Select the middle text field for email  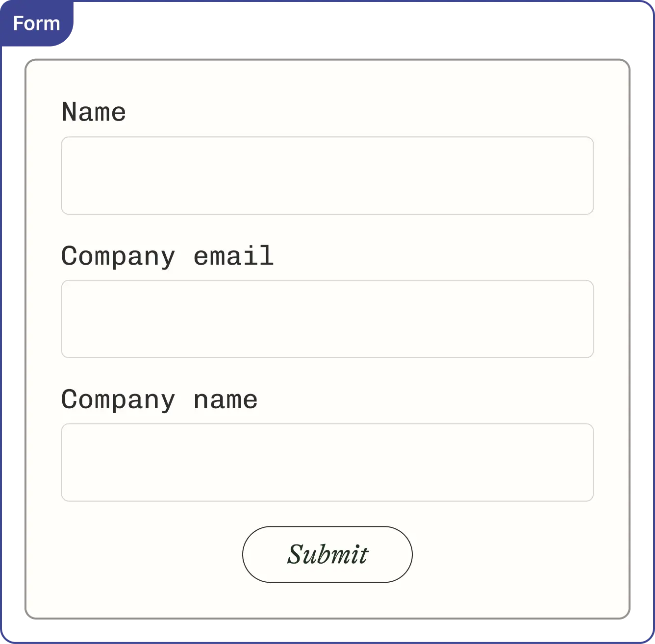(327, 319)
